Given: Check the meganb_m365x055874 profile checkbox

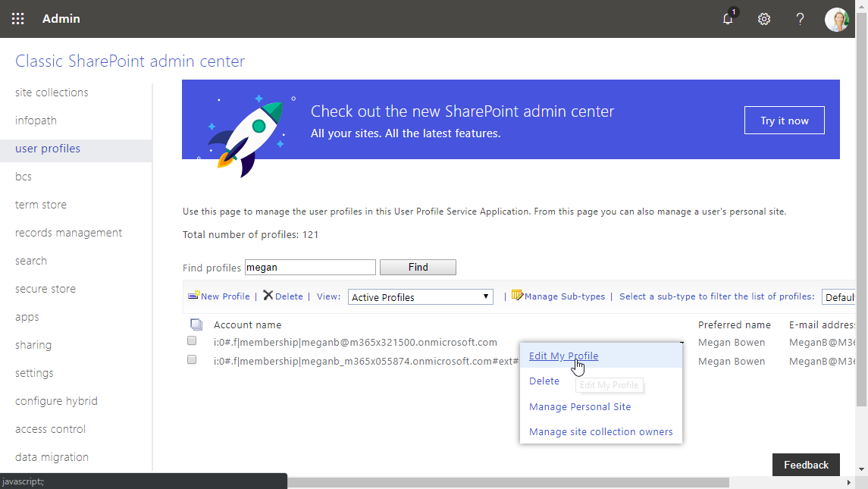Looking at the screenshot, I should pyautogui.click(x=192, y=359).
